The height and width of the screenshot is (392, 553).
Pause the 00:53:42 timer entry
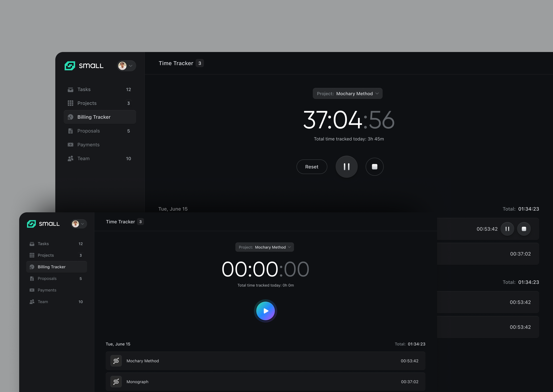507,229
